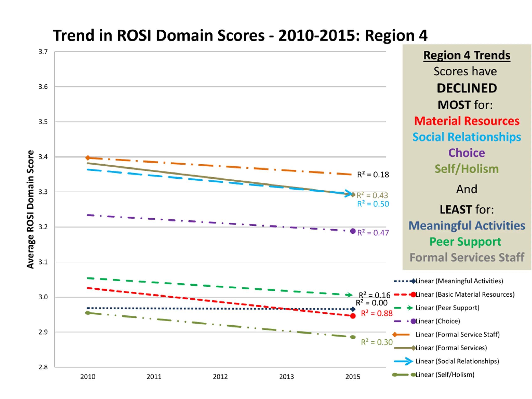The width and height of the screenshot is (532, 399).
Task: Click the red circle legend marker for Basic Material Resources
Action: click(413, 295)
